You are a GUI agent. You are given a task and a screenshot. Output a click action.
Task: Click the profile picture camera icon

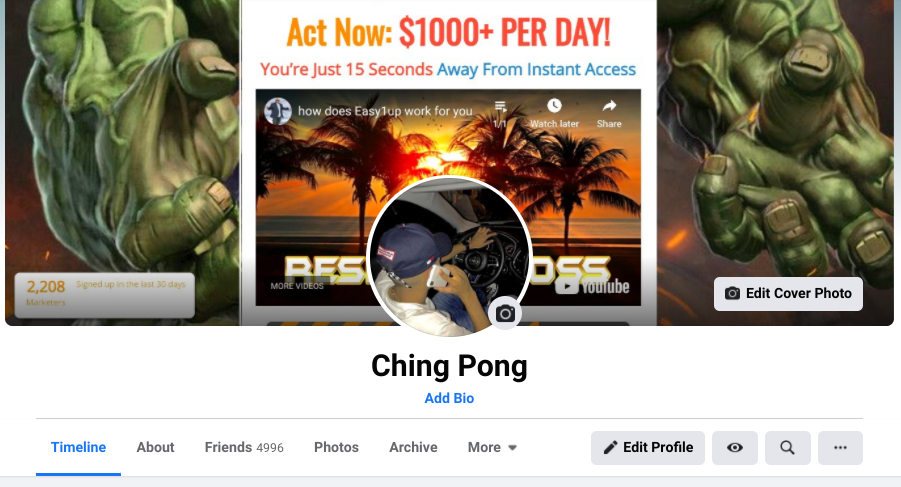click(505, 314)
